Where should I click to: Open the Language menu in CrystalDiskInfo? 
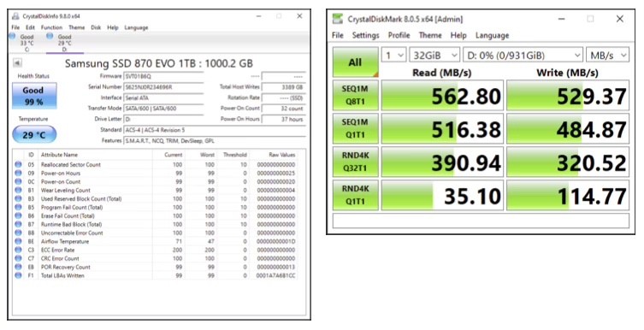click(x=136, y=27)
